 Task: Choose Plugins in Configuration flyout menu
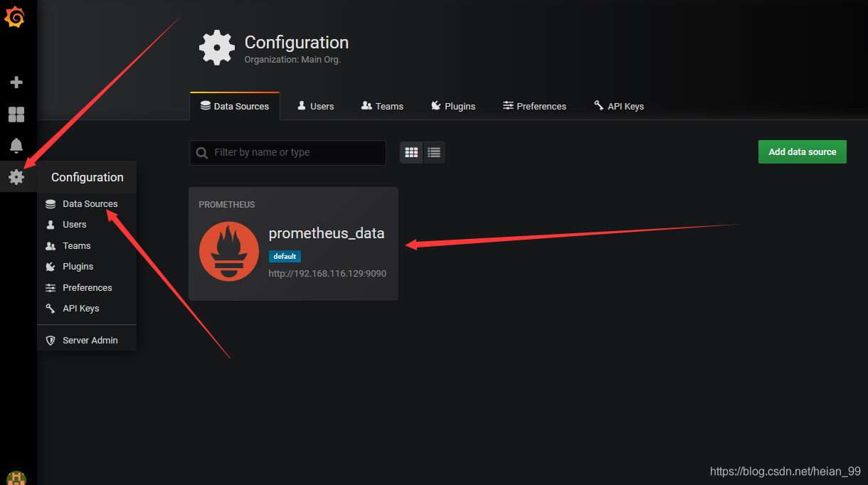[87, 267]
